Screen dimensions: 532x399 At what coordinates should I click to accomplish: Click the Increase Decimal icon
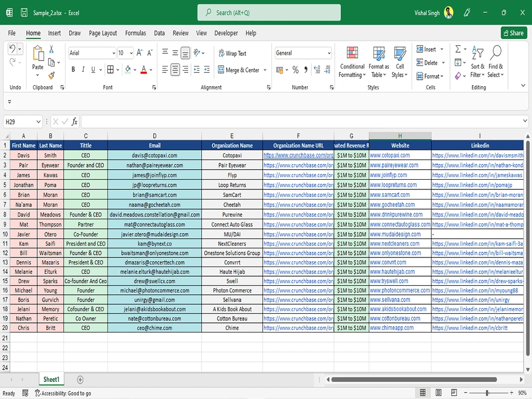[317, 70]
